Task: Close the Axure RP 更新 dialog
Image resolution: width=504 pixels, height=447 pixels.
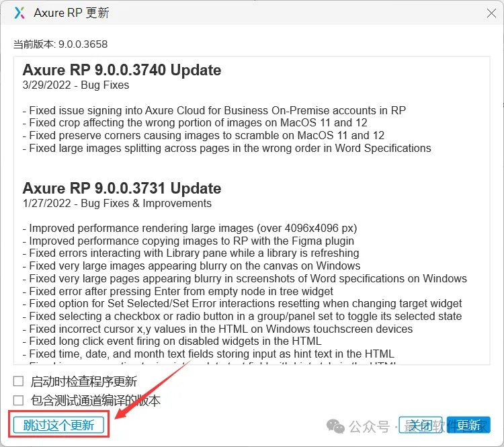Action: [491, 13]
